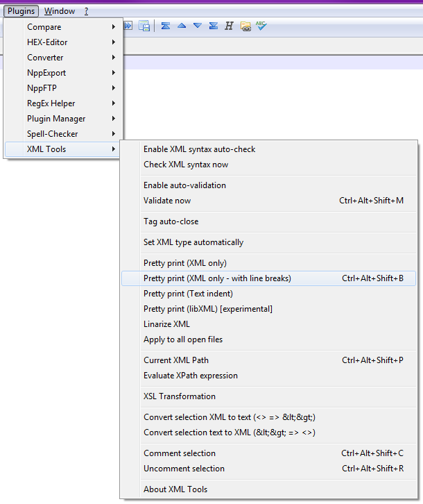Open About XML Tools
Image resolution: width=423 pixels, height=504 pixels.
click(268, 489)
